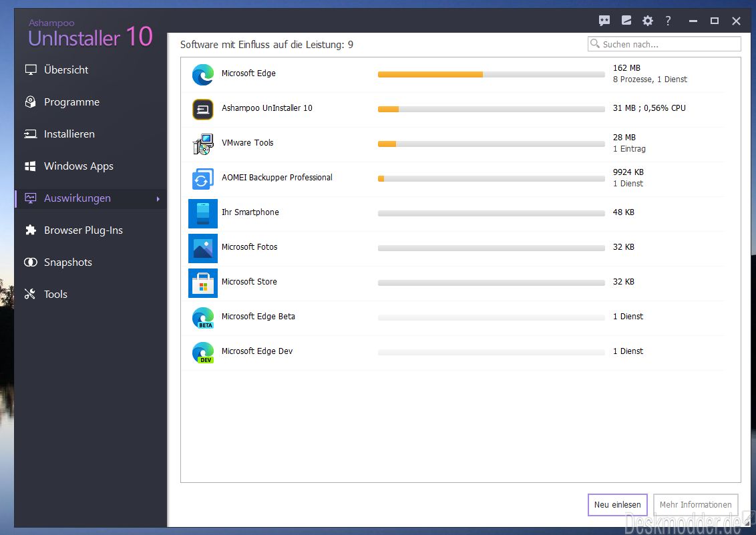Screen dimensions: 756x535
Task: Click the monitor icon beside Übersicht
Action: 31,70
